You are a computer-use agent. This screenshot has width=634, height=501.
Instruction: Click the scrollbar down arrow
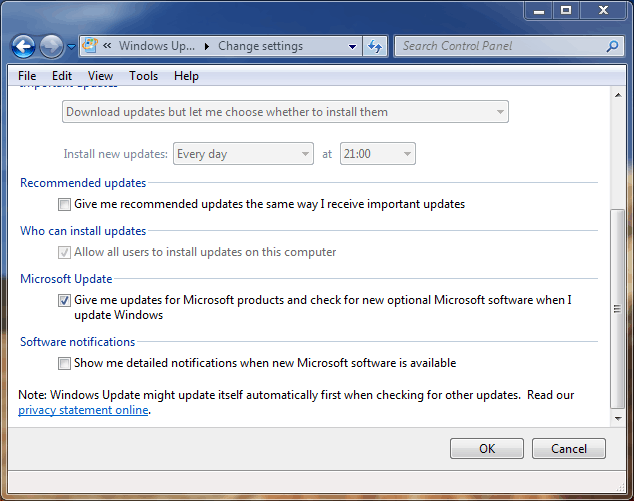point(618,419)
